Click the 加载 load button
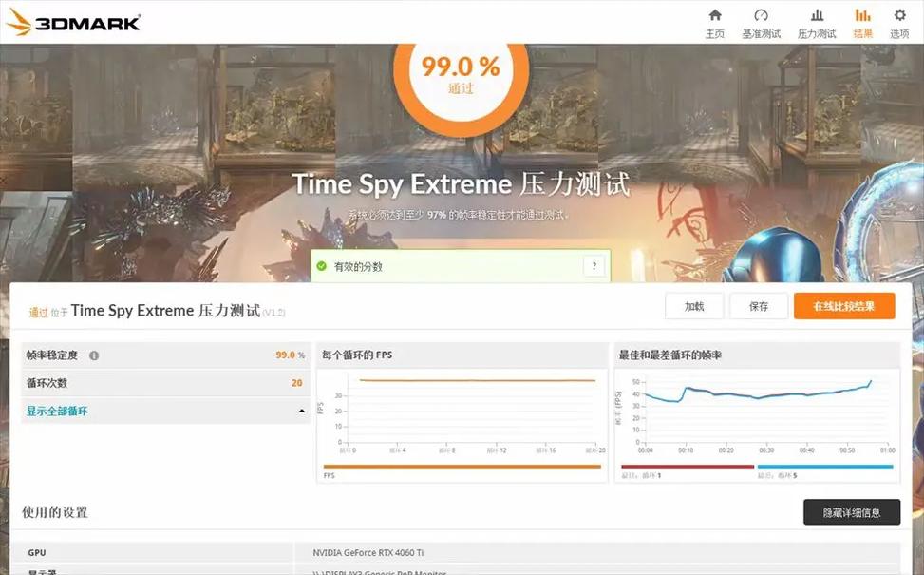Image resolution: width=924 pixels, height=575 pixels. pyautogui.click(x=694, y=306)
